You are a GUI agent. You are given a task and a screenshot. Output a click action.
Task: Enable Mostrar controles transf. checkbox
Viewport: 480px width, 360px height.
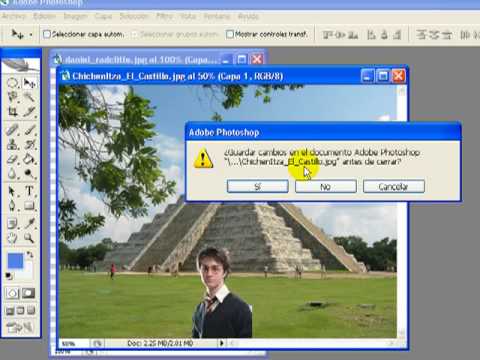tap(230, 34)
